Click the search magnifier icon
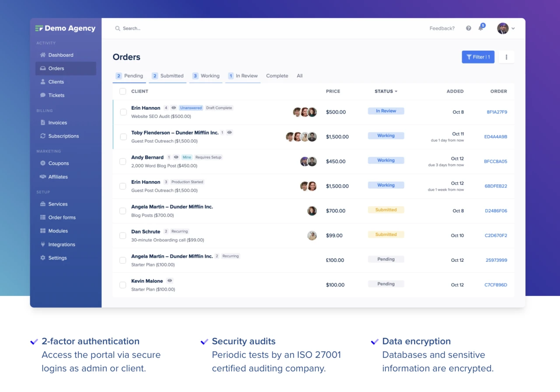Viewport: 560px width, 392px height. [118, 28]
